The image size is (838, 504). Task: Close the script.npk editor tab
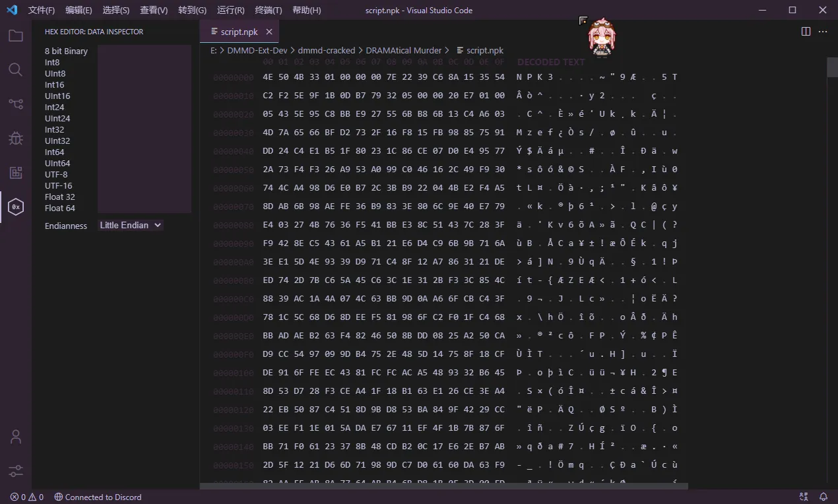(x=269, y=32)
